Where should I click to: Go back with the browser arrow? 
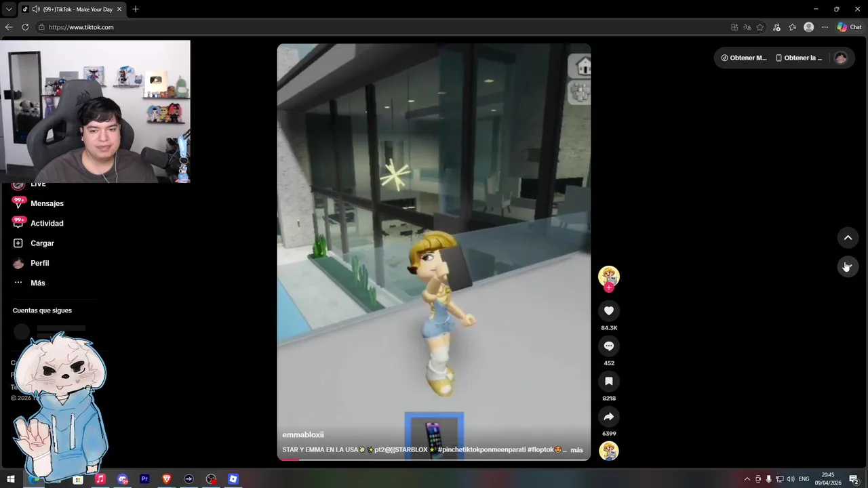coord(9,27)
